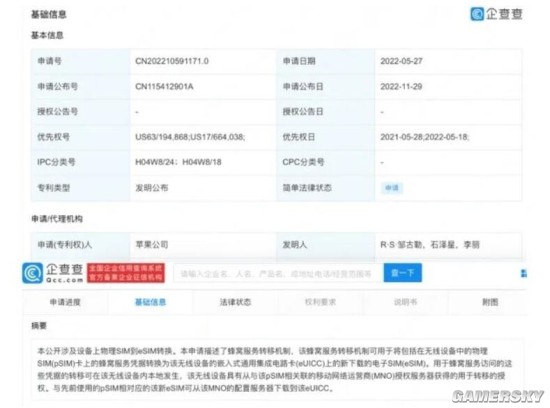Screen dimensions: 550x408
Task: Select the 基础信息 tab
Action: tap(150, 302)
